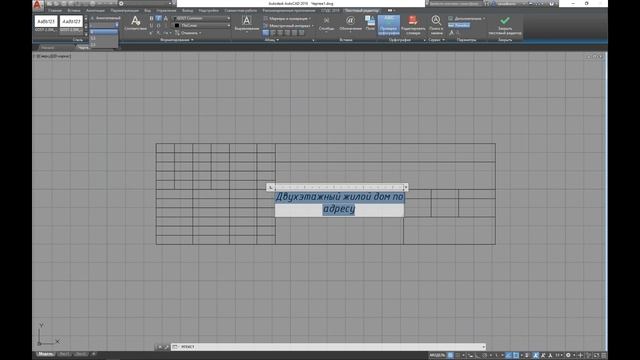Open the Symbol (Обозначение) @ icon
This screenshot has height=360, width=640.
[x=350, y=20]
